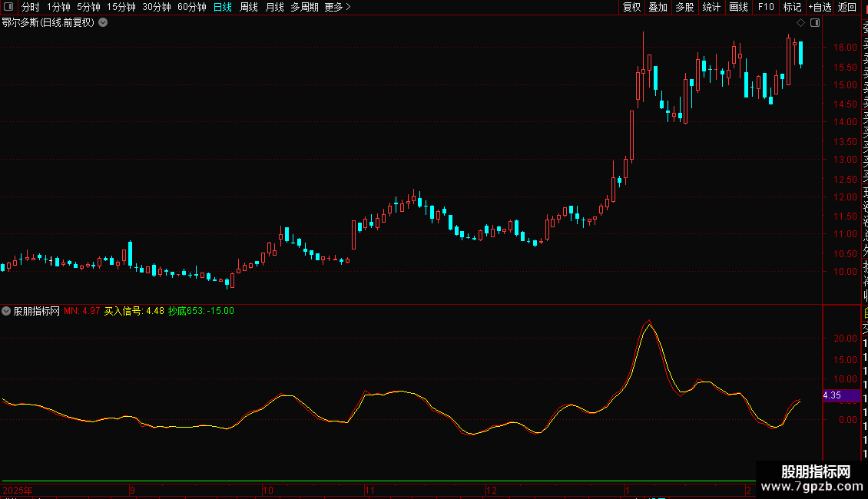The height and width of the screenshot is (499, 868).
Task: Switch to 月线 monthly chart
Action: pyautogui.click(x=274, y=7)
